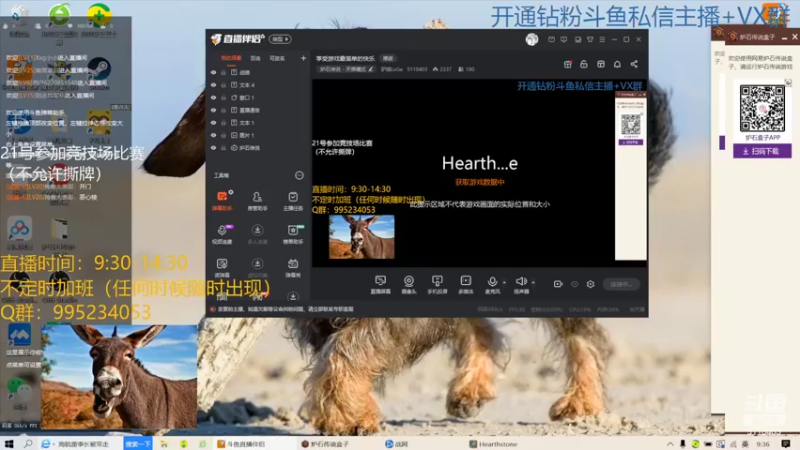Hide the 文本 1 source layer
This screenshot has width=800, height=450.
213,123
